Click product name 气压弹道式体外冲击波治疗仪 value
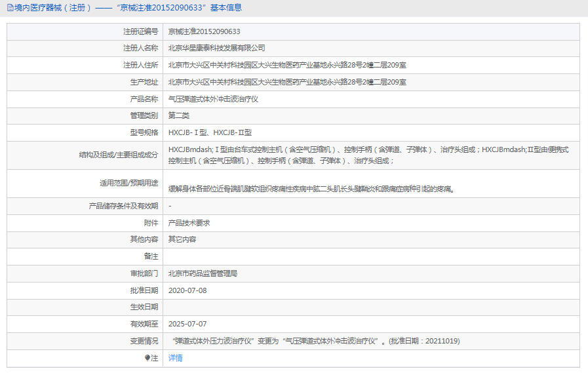588x373 pixels. pos(214,100)
